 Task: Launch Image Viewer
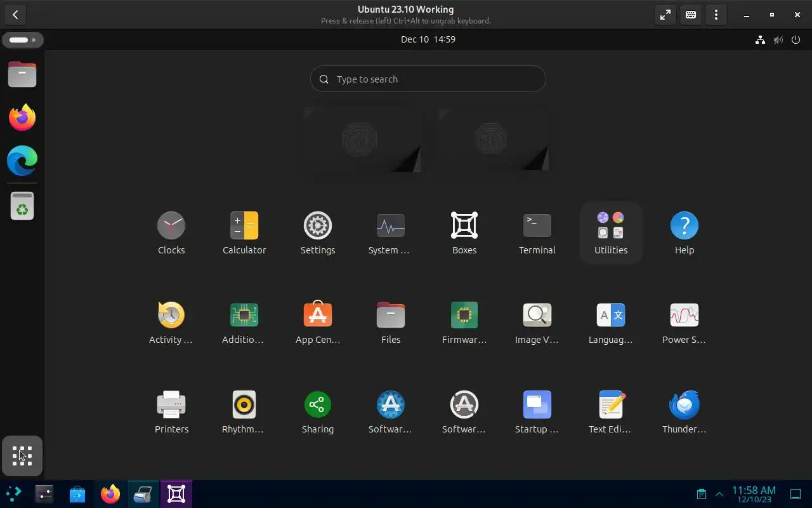pyautogui.click(x=537, y=323)
